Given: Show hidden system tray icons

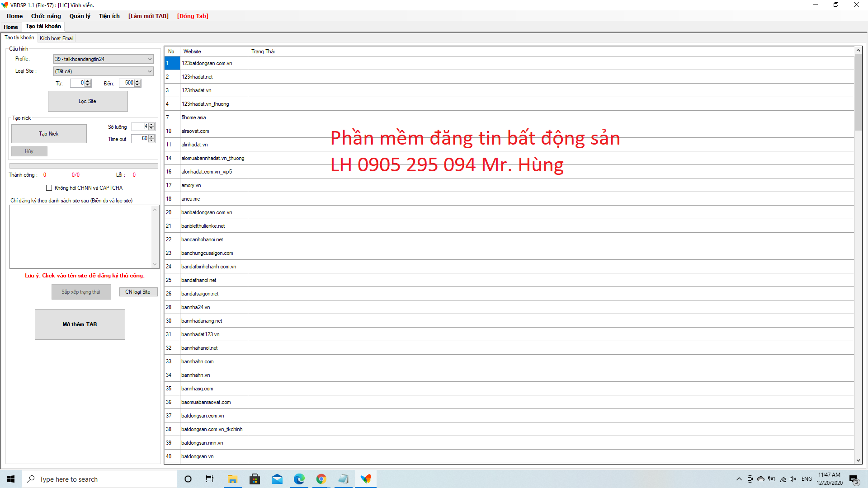Looking at the screenshot, I should (739, 479).
